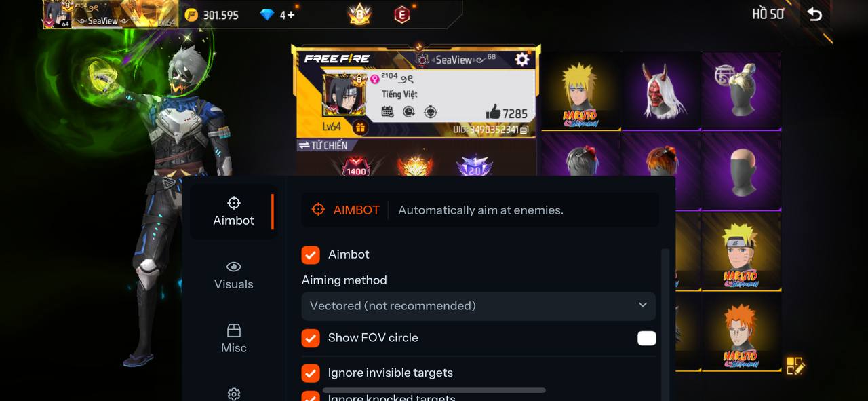The height and width of the screenshot is (401, 868).
Task: Tap the thumbs-up likes icon
Action: tap(493, 113)
